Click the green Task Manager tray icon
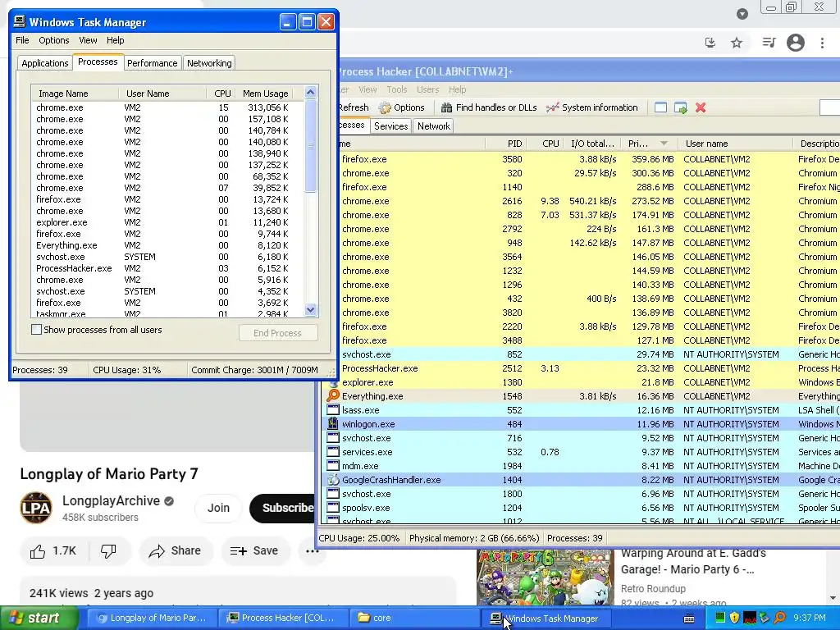The height and width of the screenshot is (630, 840). pyautogui.click(x=720, y=618)
